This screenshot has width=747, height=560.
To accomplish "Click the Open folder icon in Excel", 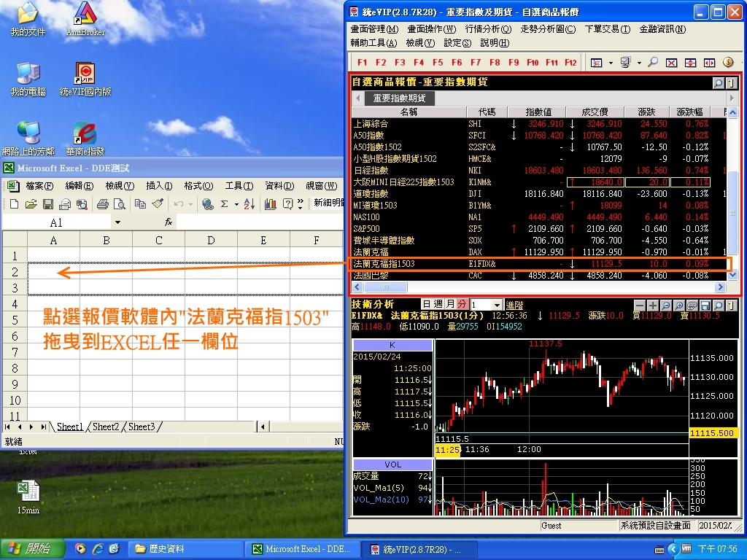I will click(x=31, y=204).
